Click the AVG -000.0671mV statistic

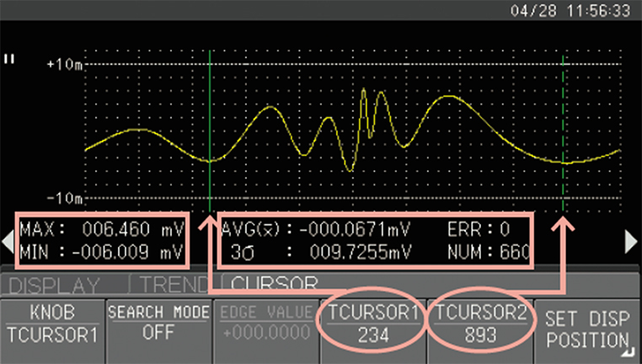tap(315, 230)
